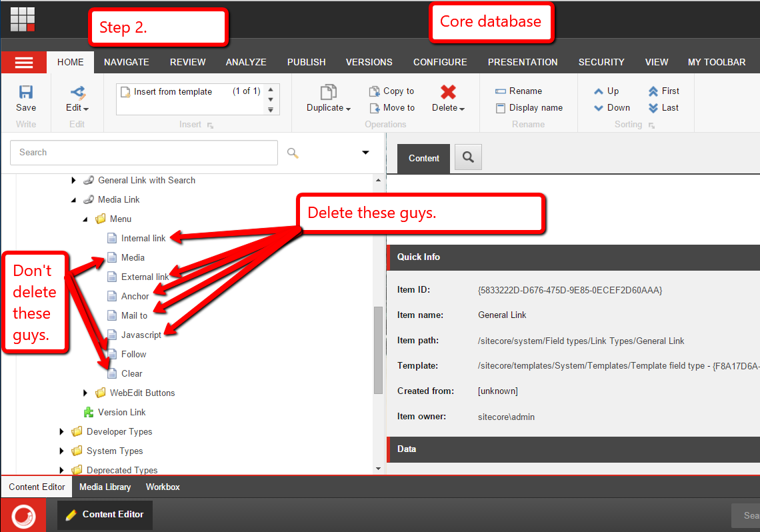Image resolution: width=760 pixels, height=532 pixels.
Task: Click the Move to button
Action: click(x=392, y=107)
